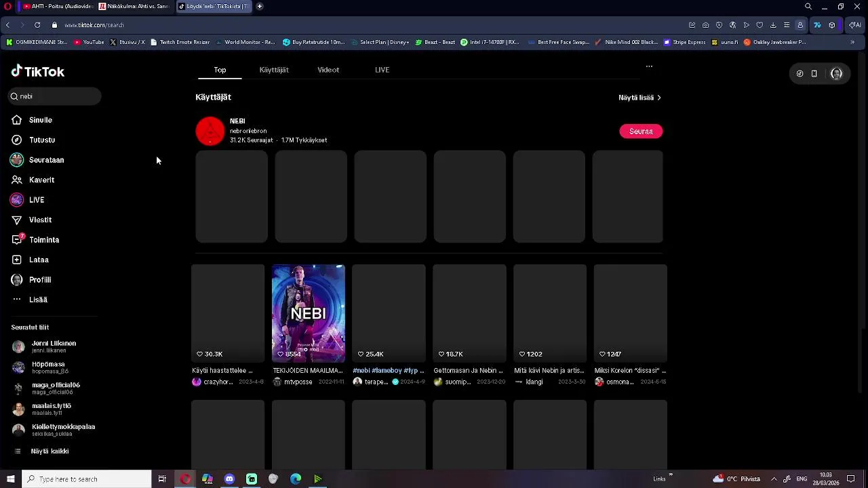This screenshot has height=488, width=868.
Task: Open Höpömasa followed account
Action: coord(41,367)
